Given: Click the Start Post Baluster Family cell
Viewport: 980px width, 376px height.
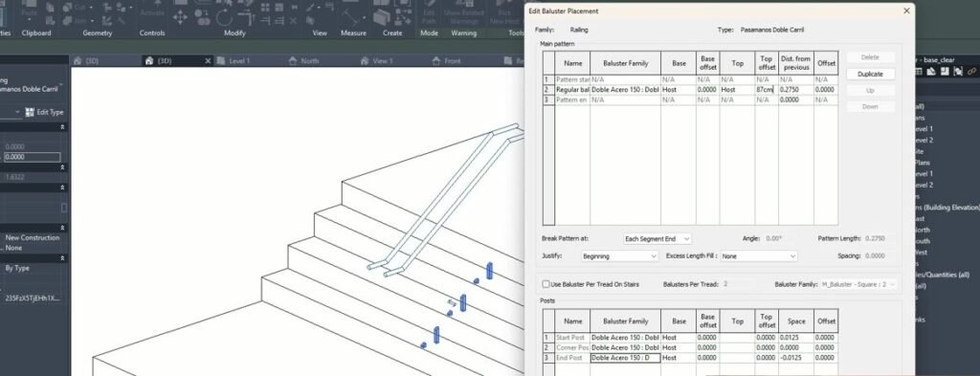Looking at the screenshot, I should click(625, 338).
